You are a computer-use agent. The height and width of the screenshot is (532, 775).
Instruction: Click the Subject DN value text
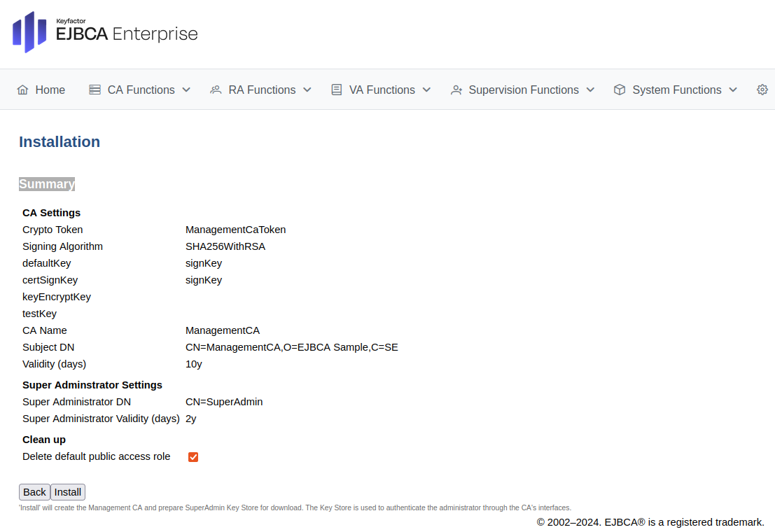pyautogui.click(x=291, y=347)
